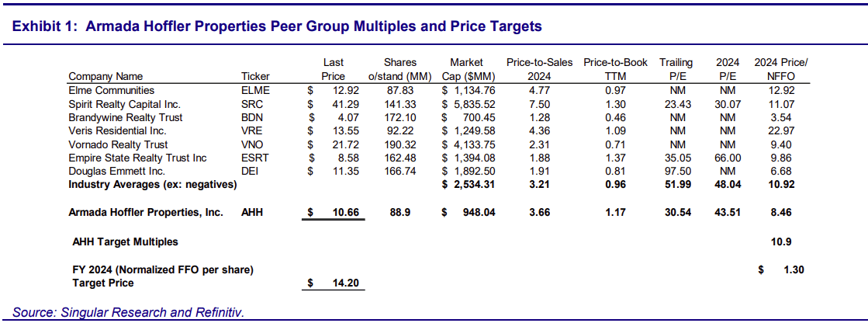The height and width of the screenshot is (323, 868).
Task: Select the Price-to-Book column header
Action: click(x=615, y=69)
